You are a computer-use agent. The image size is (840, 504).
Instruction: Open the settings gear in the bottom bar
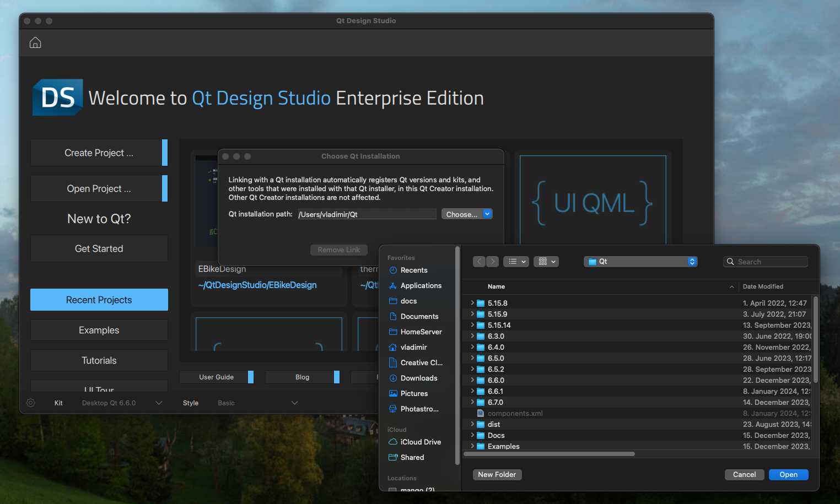31,403
